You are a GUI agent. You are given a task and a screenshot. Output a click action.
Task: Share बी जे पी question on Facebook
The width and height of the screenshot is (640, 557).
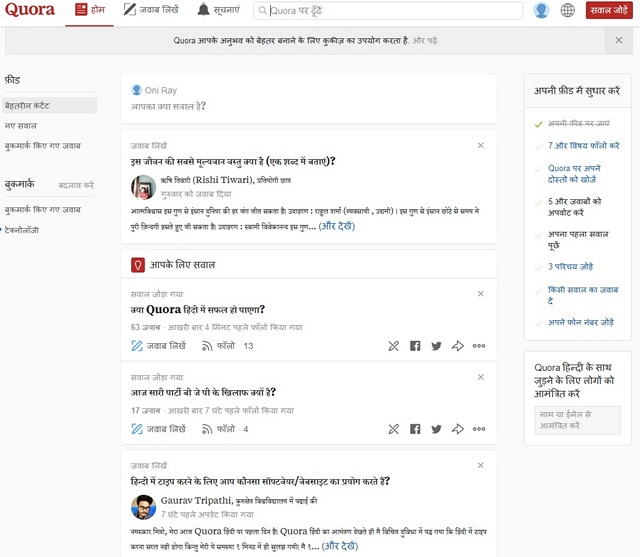(x=415, y=429)
